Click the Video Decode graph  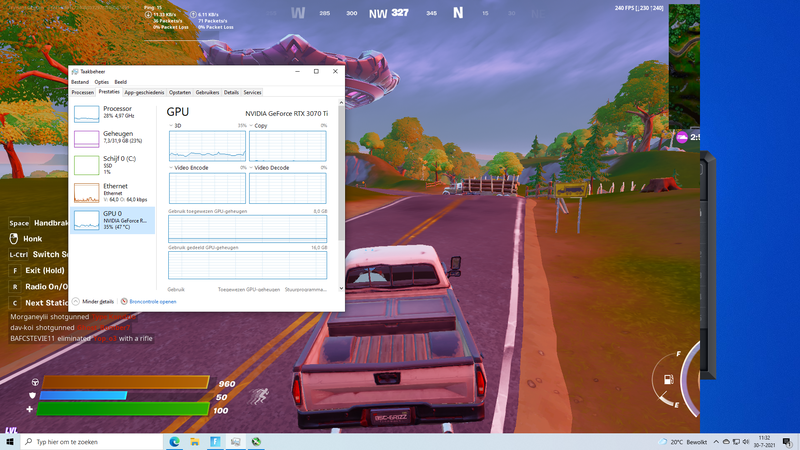click(x=288, y=188)
